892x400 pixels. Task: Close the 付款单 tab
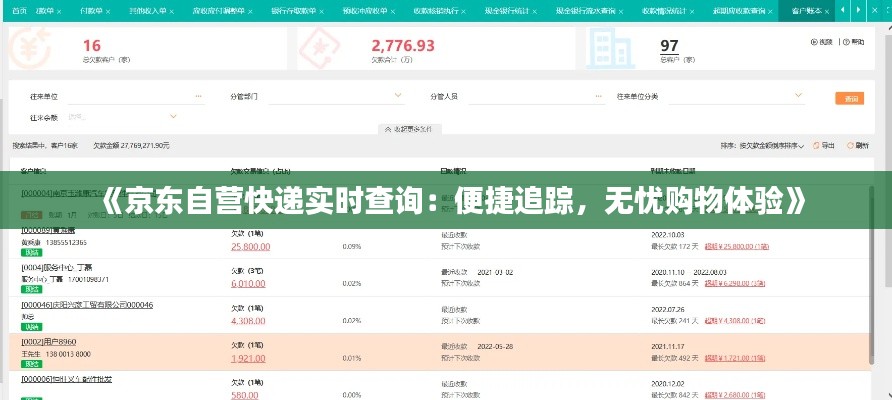(108, 11)
